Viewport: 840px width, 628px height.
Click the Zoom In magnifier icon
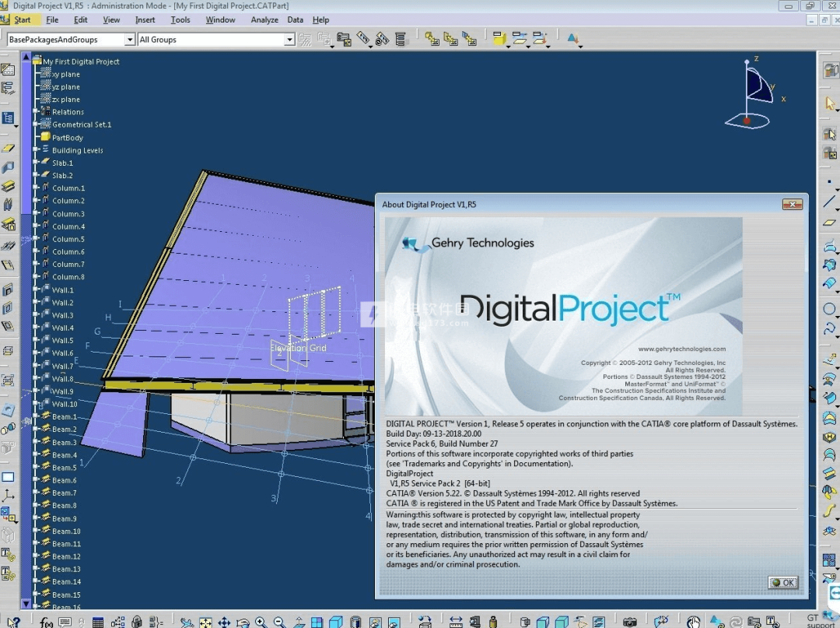click(261, 622)
